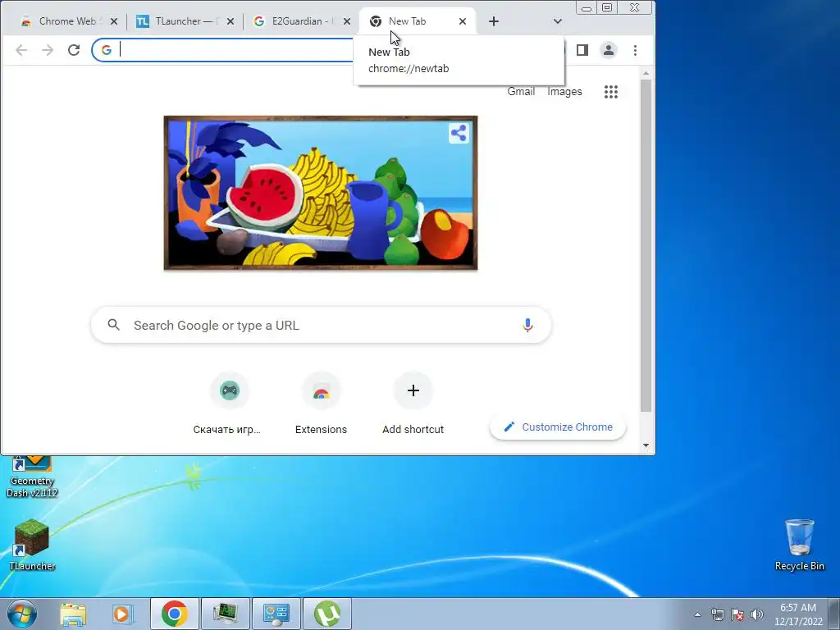This screenshot has height=630, width=840.
Task: Click the Customize Chrome button
Action: (x=558, y=427)
